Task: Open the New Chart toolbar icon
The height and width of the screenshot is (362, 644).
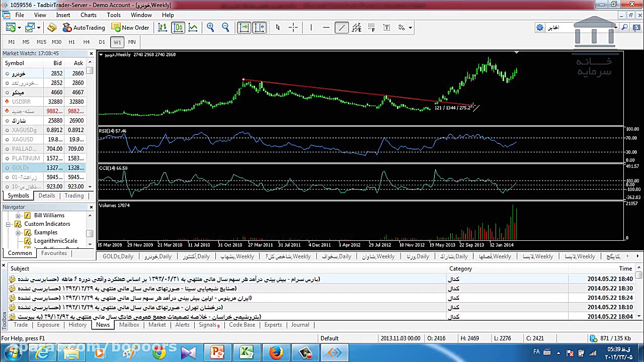Action: 10,28
